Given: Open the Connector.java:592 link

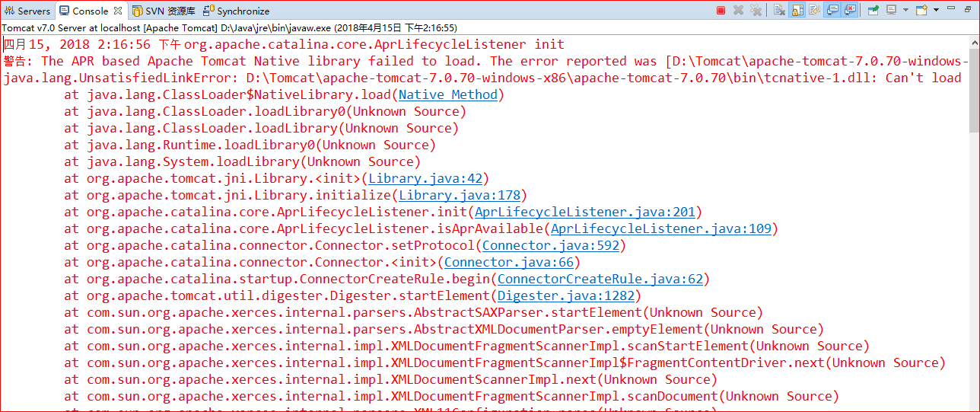Looking at the screenshot, I should pos(551,246).
